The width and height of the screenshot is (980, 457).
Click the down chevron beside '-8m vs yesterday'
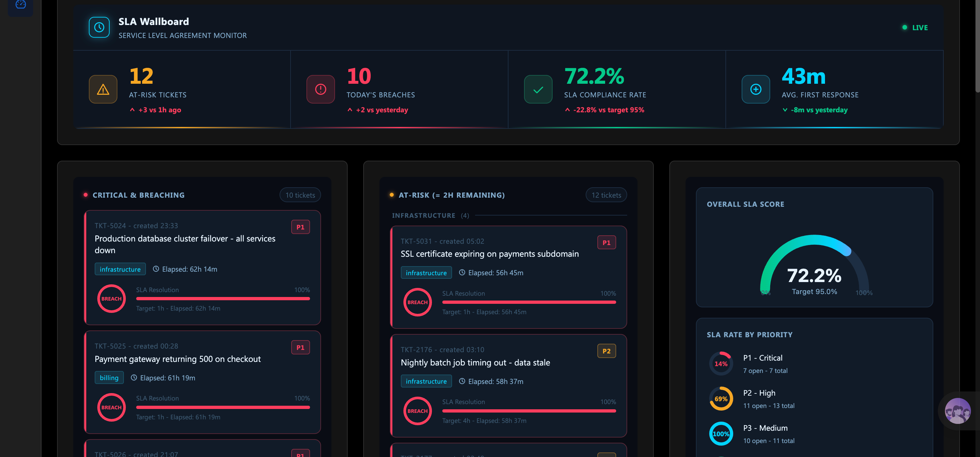pos(785,110)
